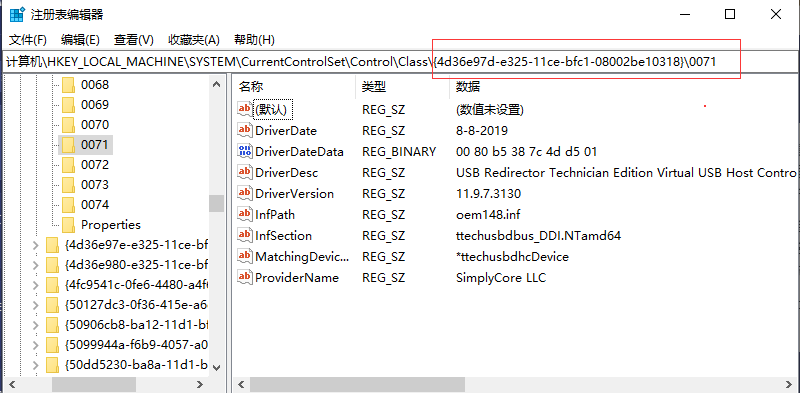The image size is (800, 393).
Task: Click the Registry Editor app icon in title bar
Action: tap(16, 14)
